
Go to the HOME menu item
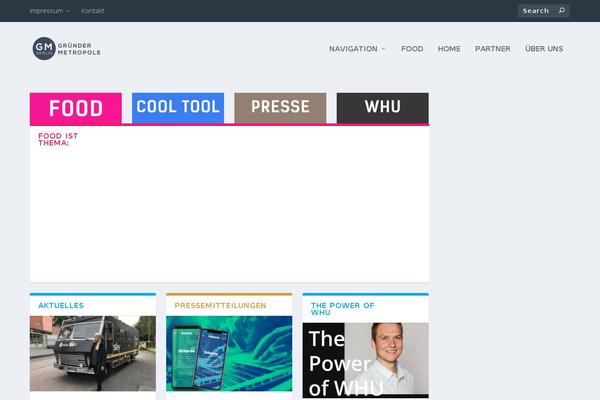(449, 49)
